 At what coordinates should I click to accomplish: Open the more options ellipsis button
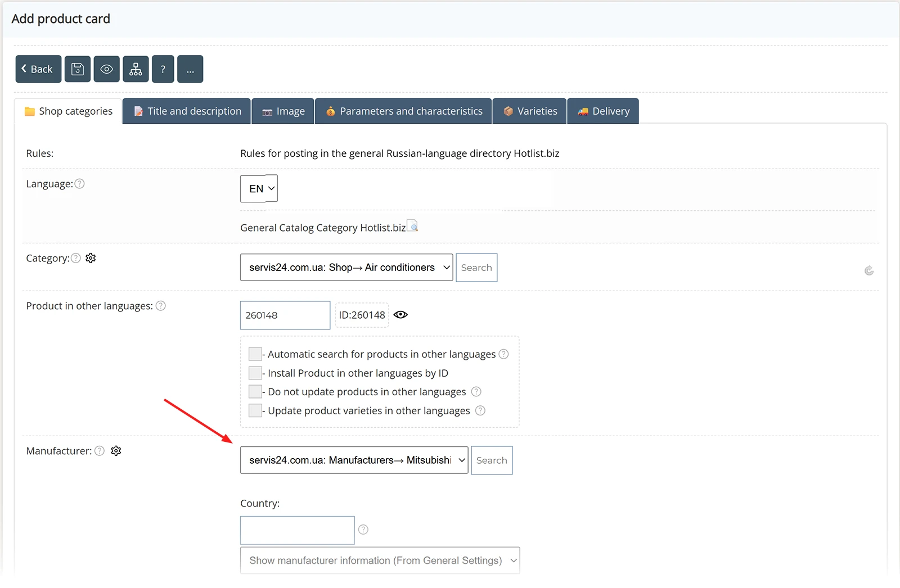[190, 69]
